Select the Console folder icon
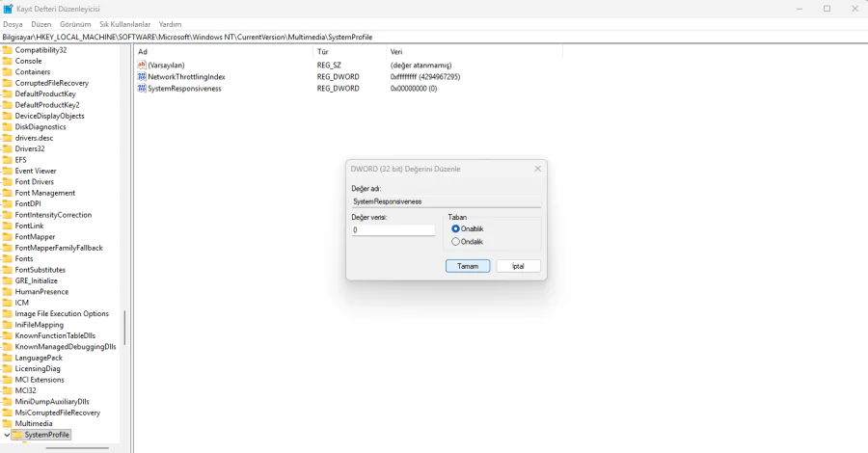The height and width of the screenshot is (453, 868). [7, 61]
